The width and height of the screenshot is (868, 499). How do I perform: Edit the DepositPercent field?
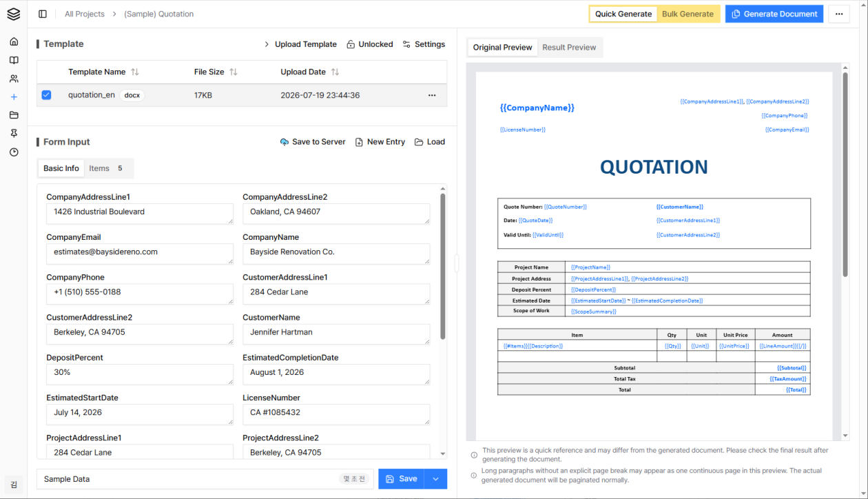coord(140,374)
